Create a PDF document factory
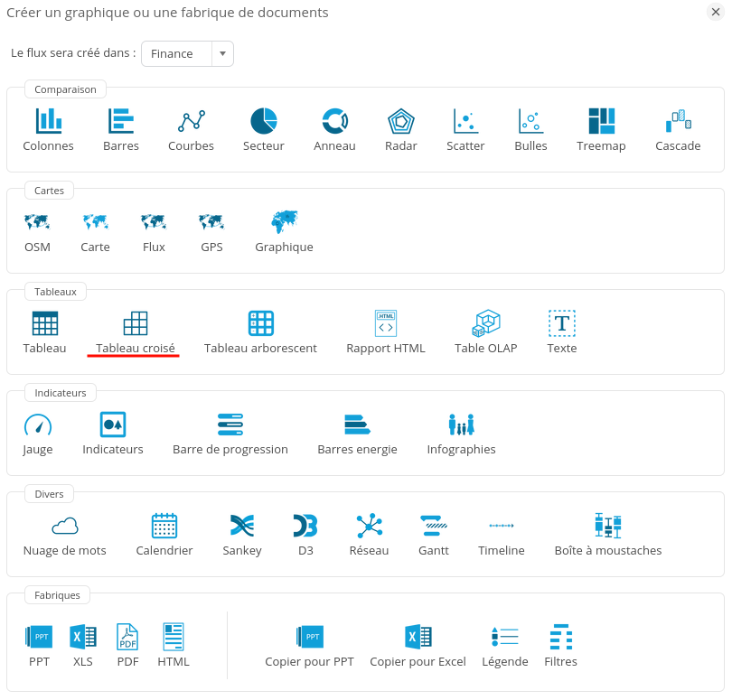This screenshot has height=700, width=732. 127,638
